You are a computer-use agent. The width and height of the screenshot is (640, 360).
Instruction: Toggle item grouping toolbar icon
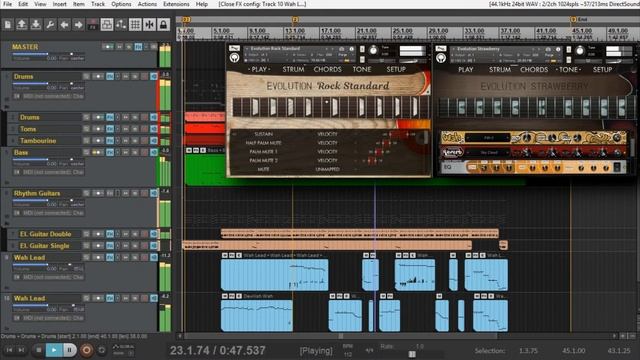[107, 25]
